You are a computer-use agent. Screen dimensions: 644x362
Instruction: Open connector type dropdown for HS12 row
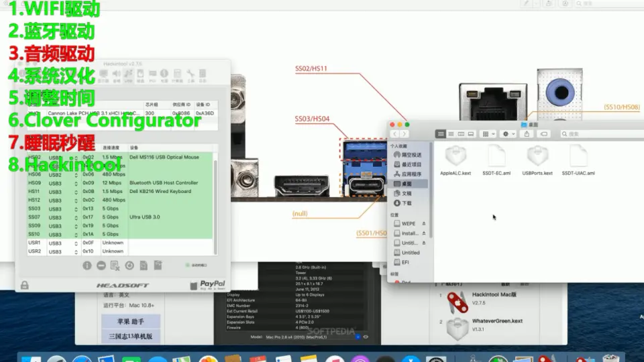click(x=76, y=200)
